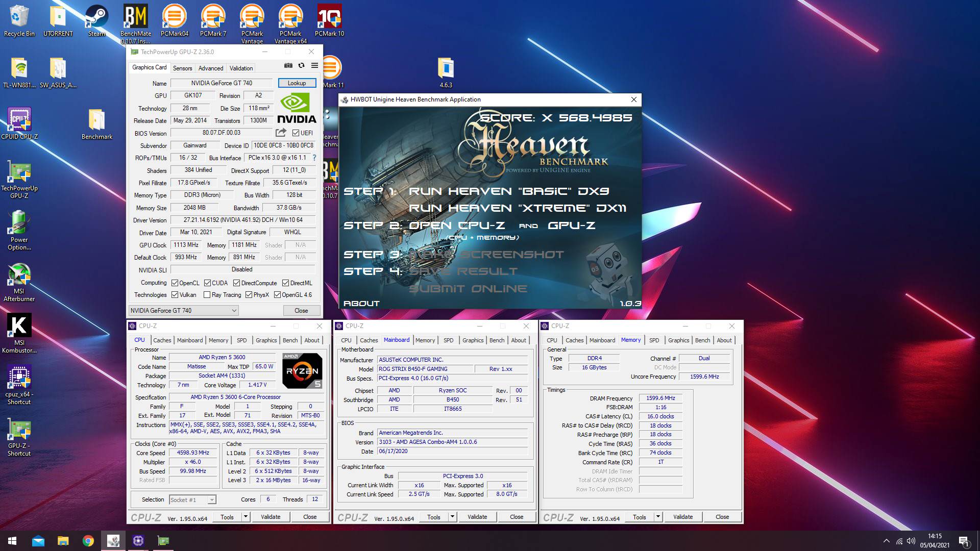980x551 pixels.
Task: Toggle CUDA checkbox in GPU-Z
Action: (x=207, y=283)
